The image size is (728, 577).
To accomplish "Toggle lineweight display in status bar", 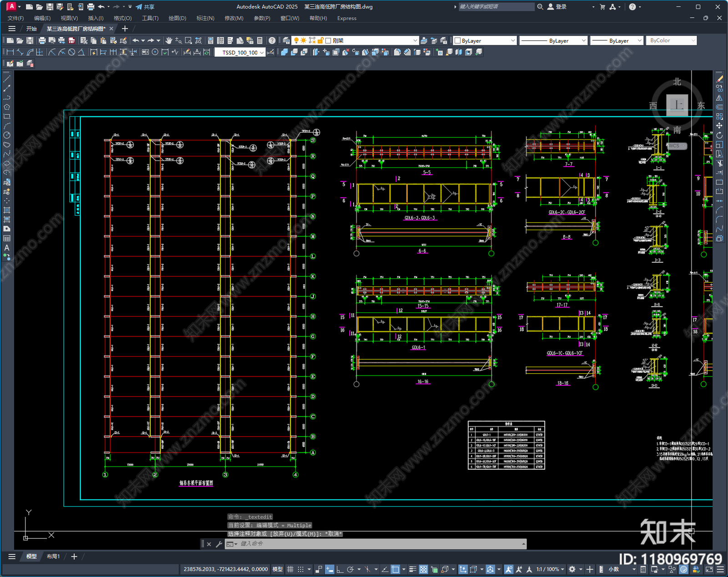I will pyautogui.click(x=413, y=569).
